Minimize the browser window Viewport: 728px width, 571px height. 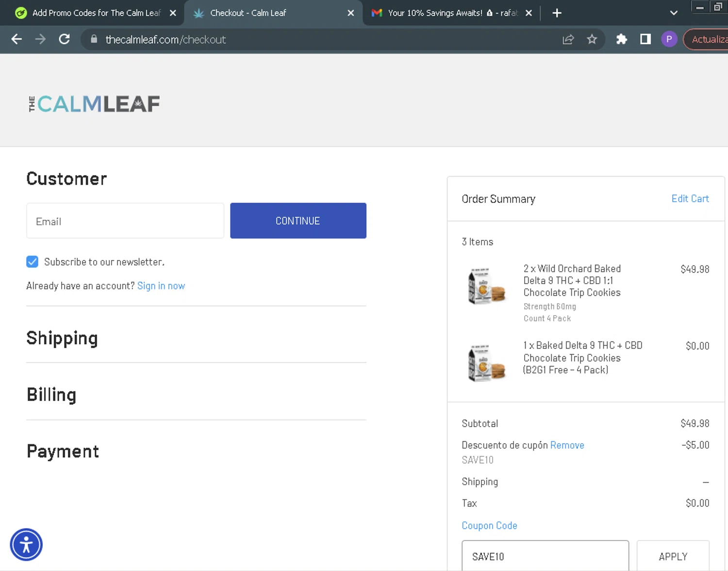coord(700,7)
